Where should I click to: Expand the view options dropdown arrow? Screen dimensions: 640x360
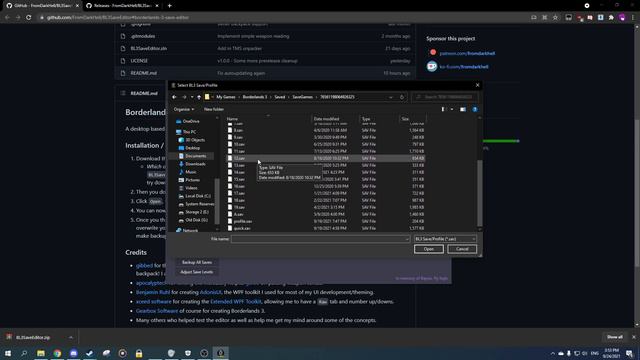[451, 109]
